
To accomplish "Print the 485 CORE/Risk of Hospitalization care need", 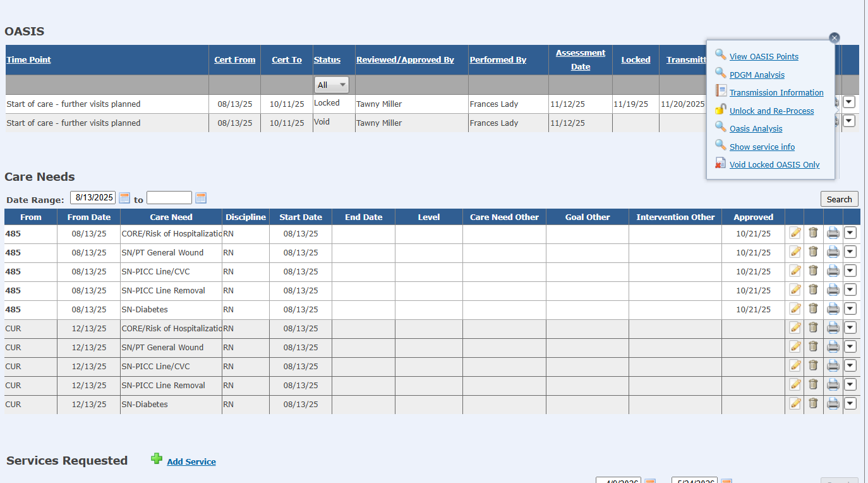I will coord(833,233).
